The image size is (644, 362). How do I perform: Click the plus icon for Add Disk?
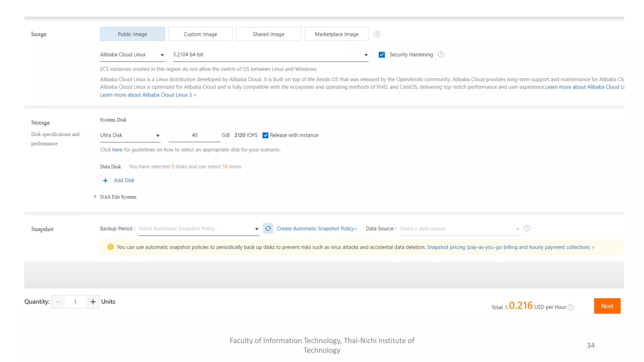point(105,180)
